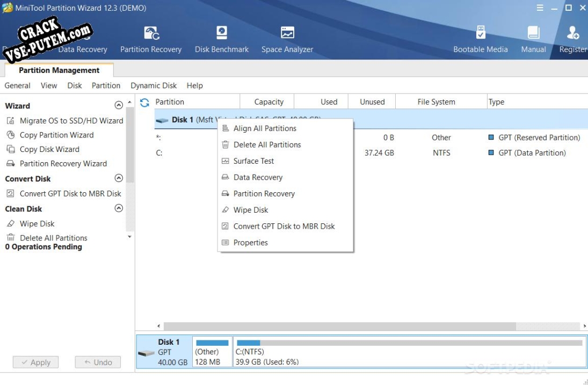Image resolution: width=588 pixels, height=385 pixels.
Task: Start the Migrate OS to SSD/HD Wizard
Action: (x=71, y=121)
